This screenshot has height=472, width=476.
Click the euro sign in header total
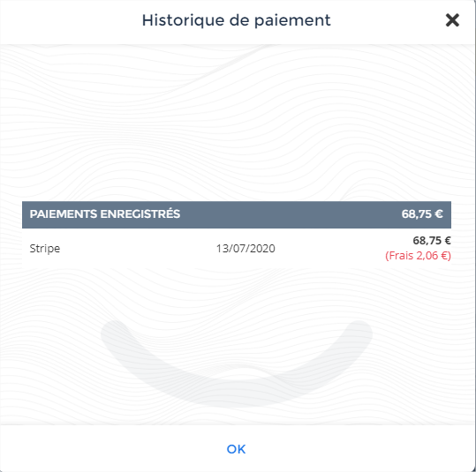[x=439, y=214]
